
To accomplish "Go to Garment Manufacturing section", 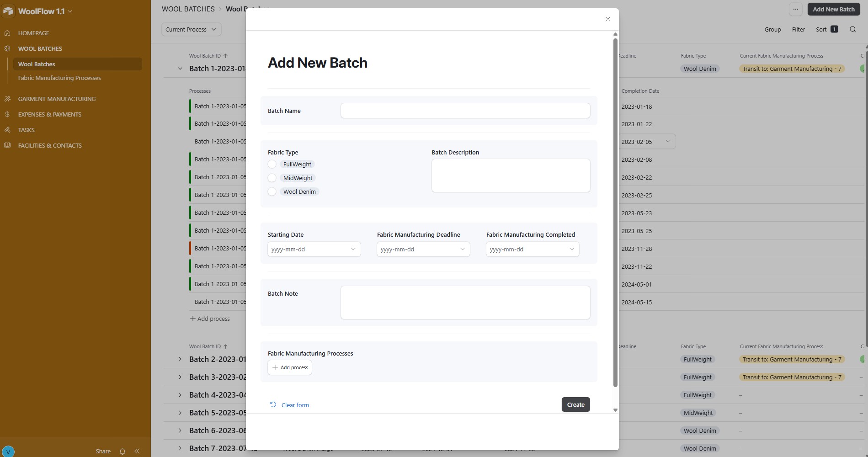I will 57,99.
